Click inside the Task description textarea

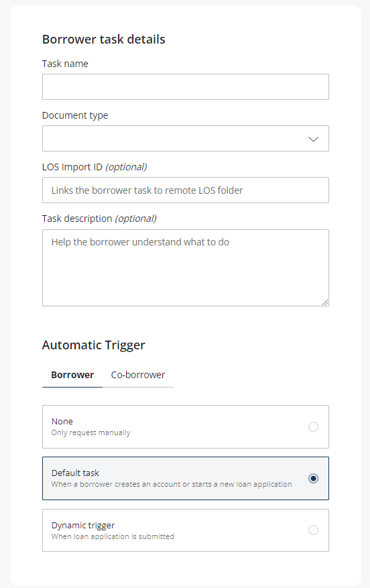pos(186,268)
